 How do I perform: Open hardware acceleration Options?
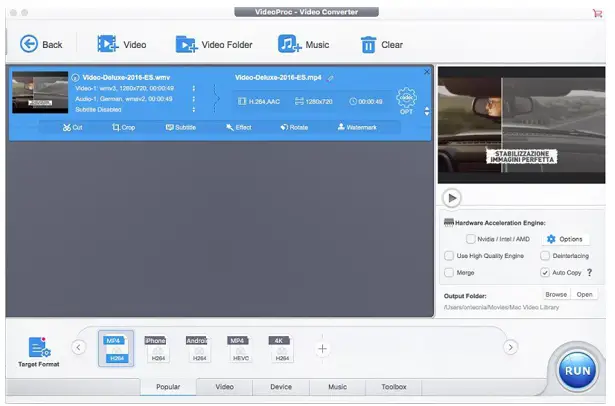565,239
